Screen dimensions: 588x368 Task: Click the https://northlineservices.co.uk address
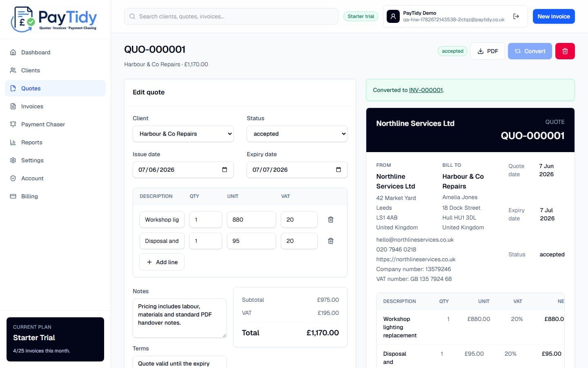(416, 259)
